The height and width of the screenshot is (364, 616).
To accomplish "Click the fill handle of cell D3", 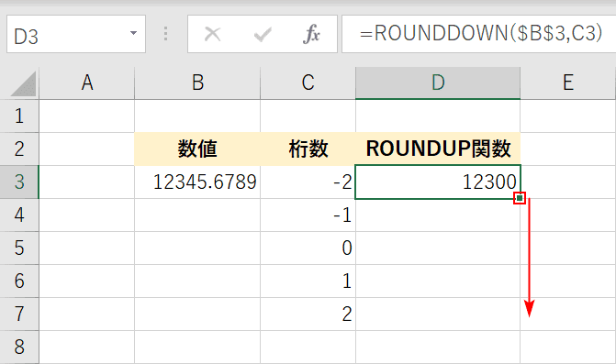I will [x=520, y=198].
